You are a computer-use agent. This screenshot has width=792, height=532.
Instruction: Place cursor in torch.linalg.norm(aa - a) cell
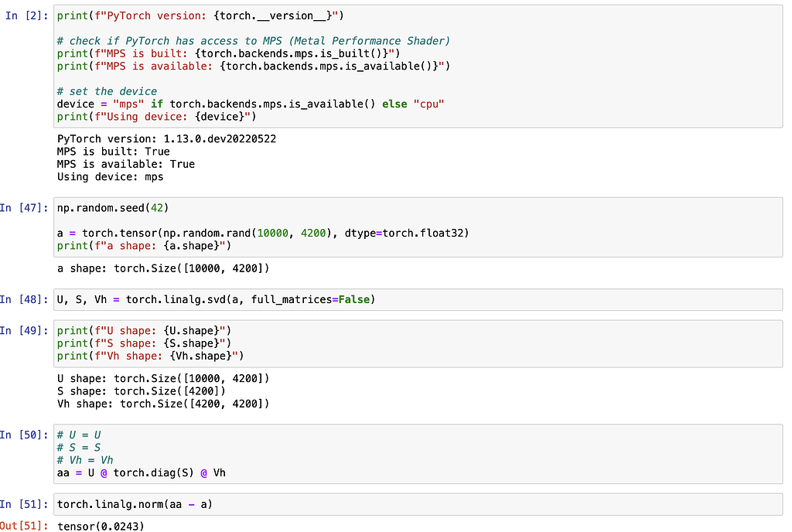(418, 504)
